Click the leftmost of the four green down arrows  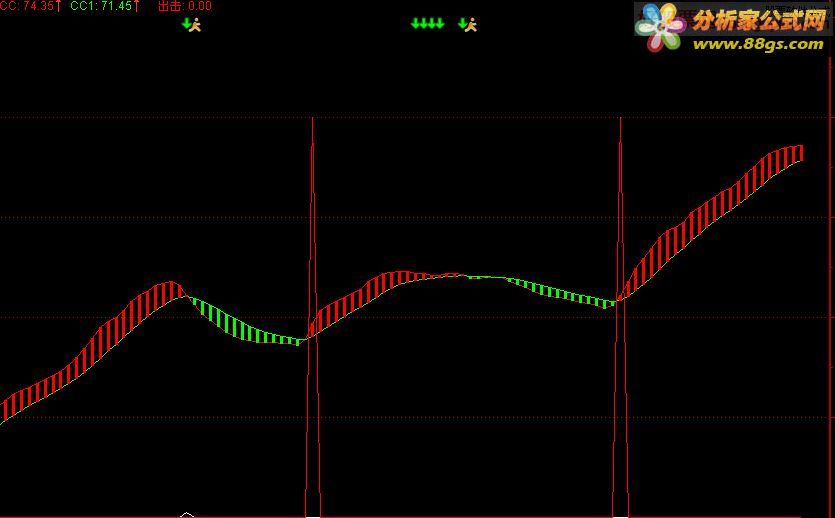coord(415,23)
